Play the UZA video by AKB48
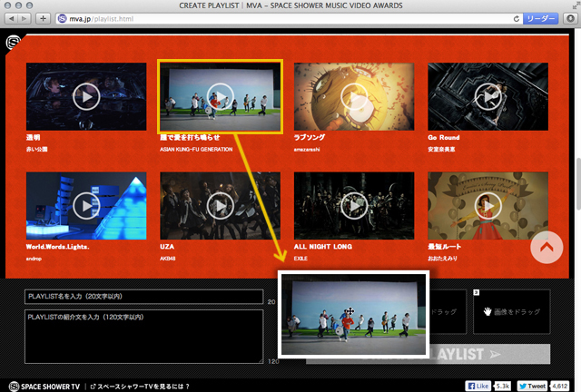 tap(220, 206)
